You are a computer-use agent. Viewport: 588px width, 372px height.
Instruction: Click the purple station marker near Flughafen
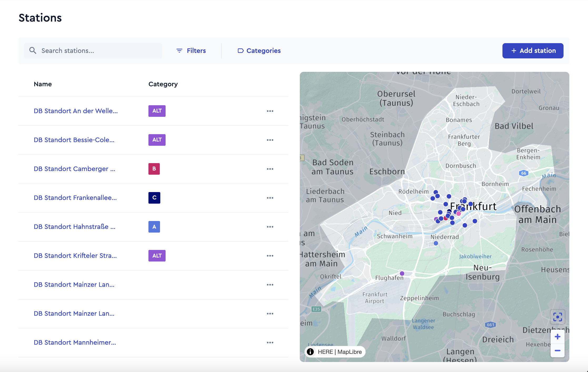[x=402, y=273]
